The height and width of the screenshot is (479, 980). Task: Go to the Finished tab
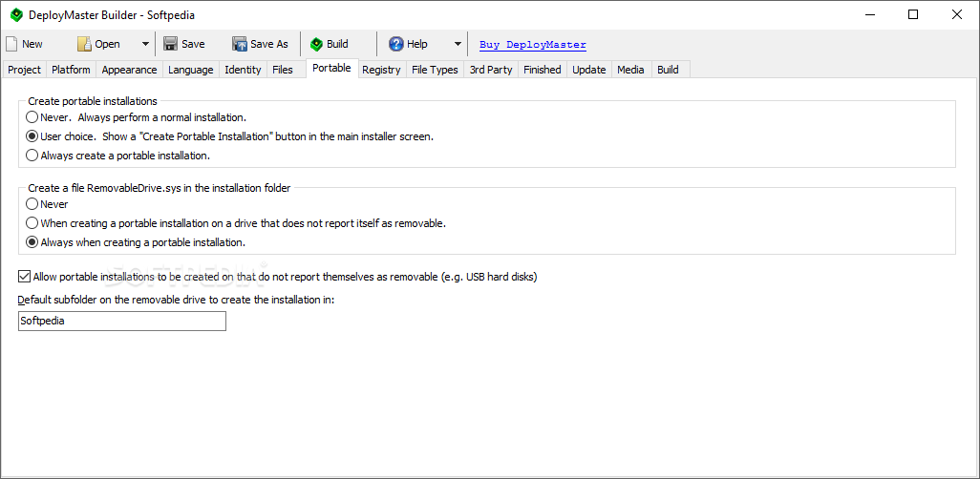pyautogui.click(x=543, y=70)
